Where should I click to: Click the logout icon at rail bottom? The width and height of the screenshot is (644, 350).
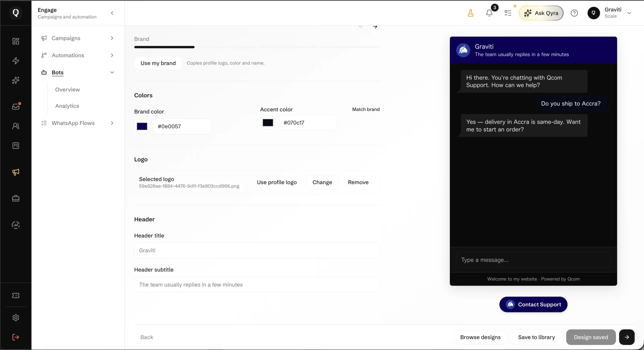tap(15, 337)
